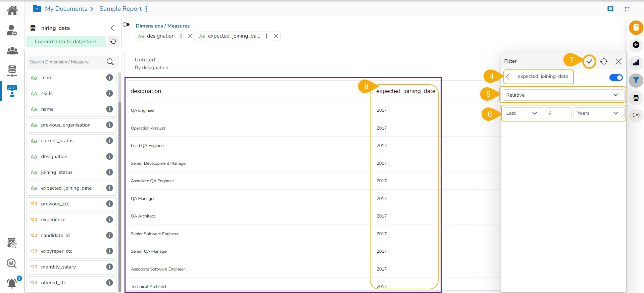The height and width of the screenshot is (293, 644).
Task: Click the Home icon in the sidebar
Action: [x=12, y=10]
